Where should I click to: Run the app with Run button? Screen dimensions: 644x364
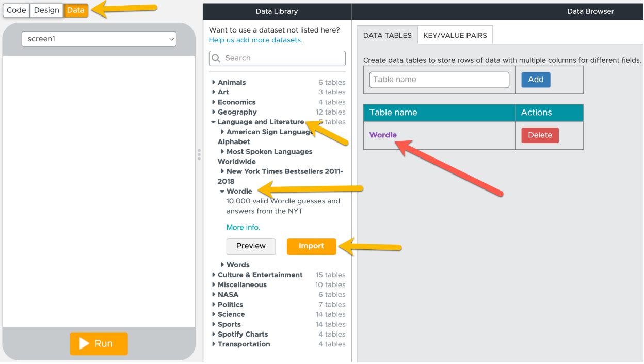[99, 343]
